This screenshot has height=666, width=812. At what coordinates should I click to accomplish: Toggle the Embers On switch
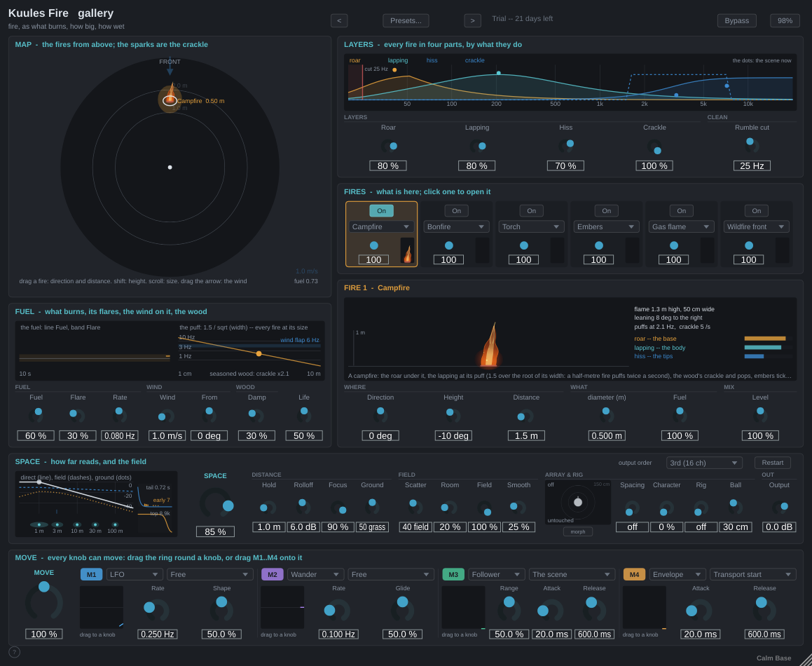(x=607, y=210)
